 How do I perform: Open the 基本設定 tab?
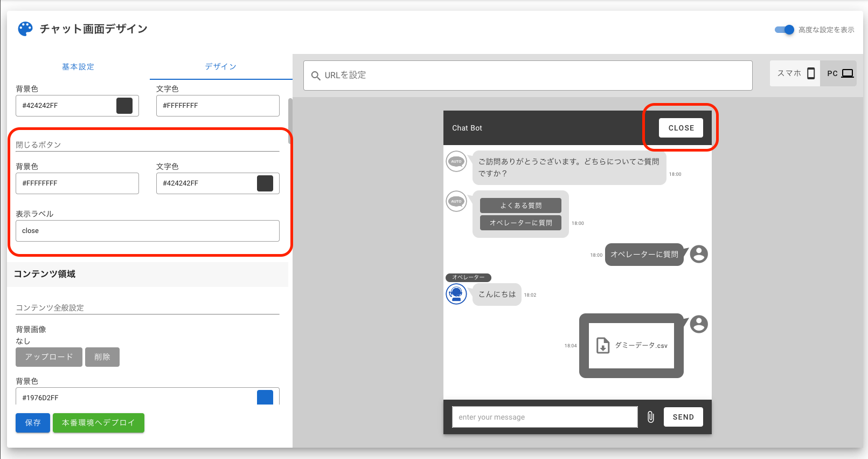tap(78, 67)
